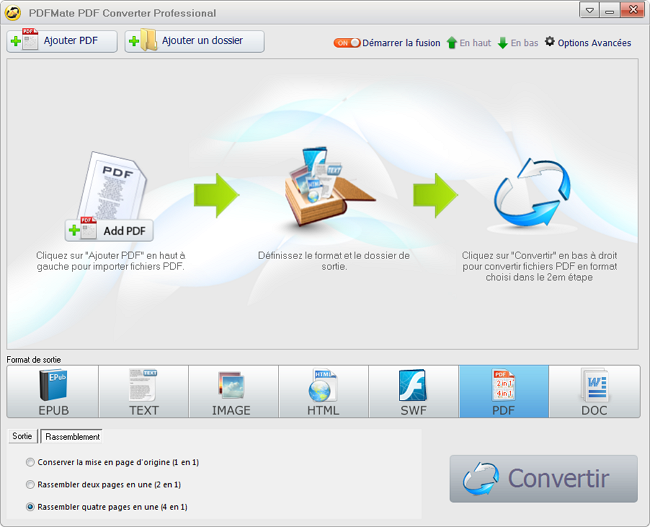The image size is (650, 527).
Task: Minimize the PDFMate window
Action: click(x=609, y=11)
